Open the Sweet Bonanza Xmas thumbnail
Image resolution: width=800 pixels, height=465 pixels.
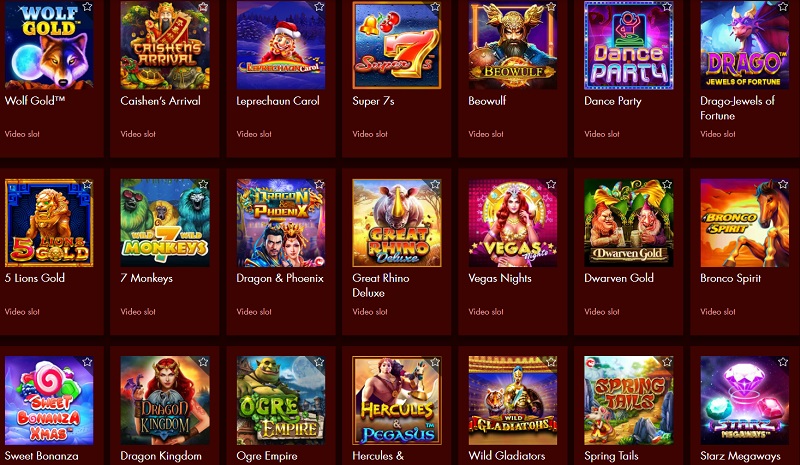point(49,400)
